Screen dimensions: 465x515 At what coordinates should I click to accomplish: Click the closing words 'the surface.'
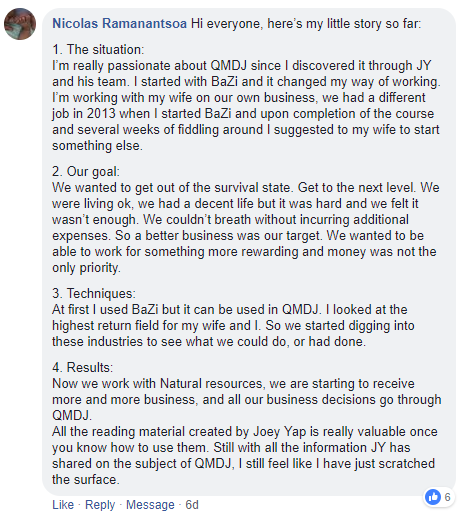86,480
